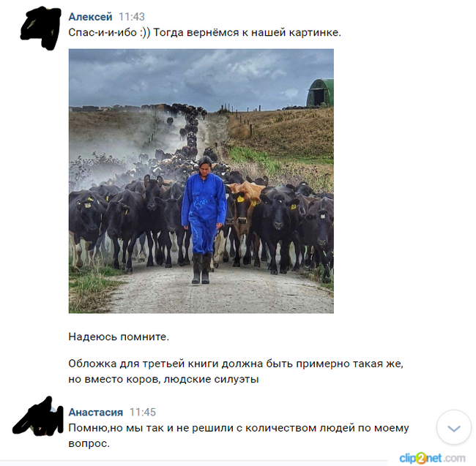Screen dimensions: 476x466
Task: Click the clip2net.com watermark logo
Action: pyautogui.click(x=432, y=458)
